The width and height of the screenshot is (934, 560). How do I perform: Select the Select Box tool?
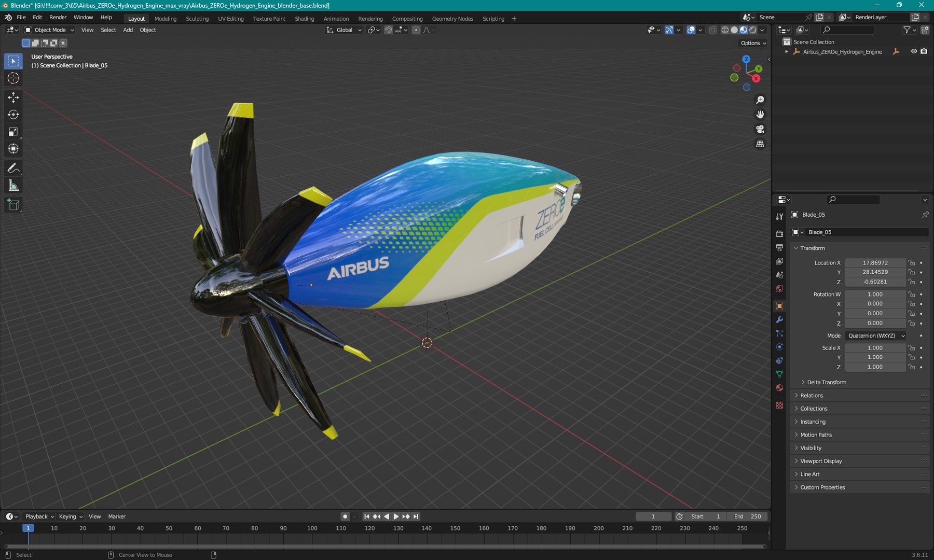pos(13,61)
